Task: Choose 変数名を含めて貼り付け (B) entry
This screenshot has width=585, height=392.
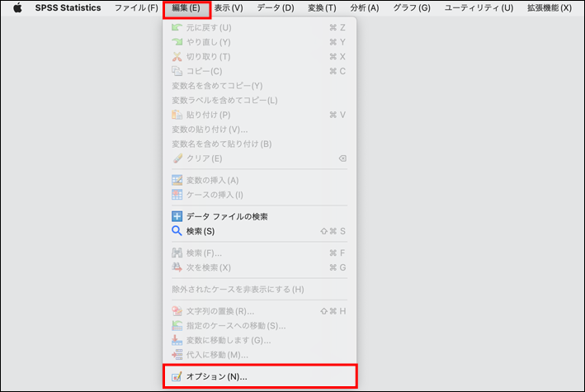Action: point(222,144)
